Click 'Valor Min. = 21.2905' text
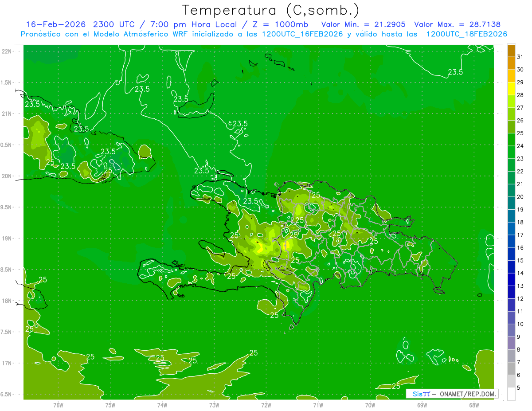This screenshot has height=411, width=532. 363,24
